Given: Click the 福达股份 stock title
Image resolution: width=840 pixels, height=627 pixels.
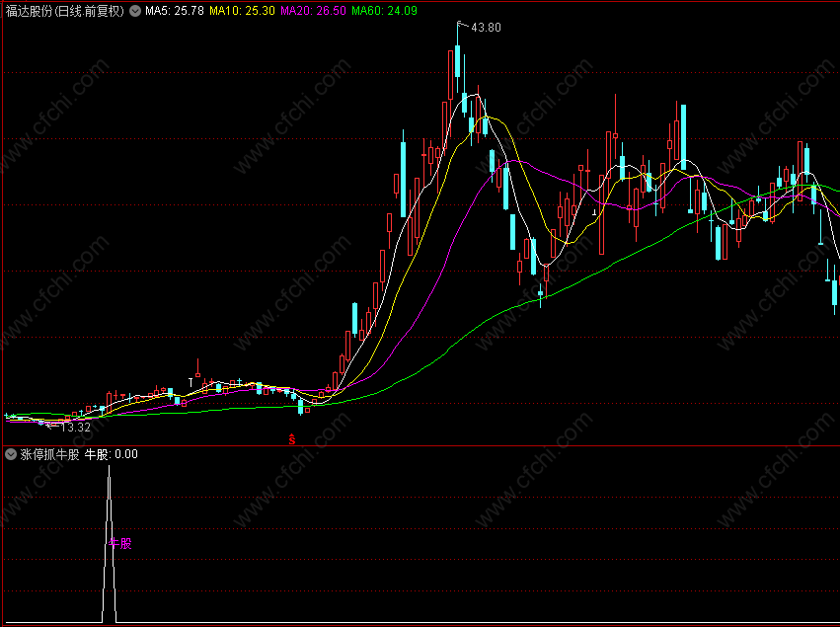Looking at the screenshot, I should [30, 11].
